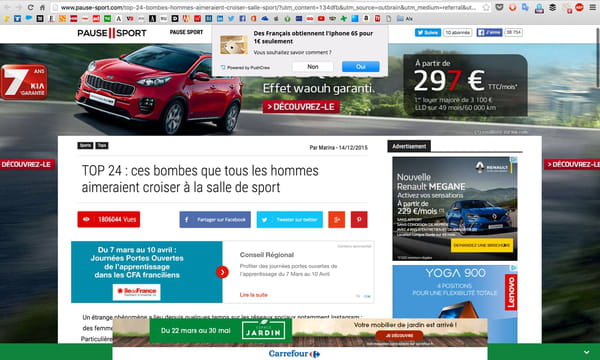Click the iPhone notification thumbnail image
The height and width of the screenshot is (360, 600).
tap(233, 44)
